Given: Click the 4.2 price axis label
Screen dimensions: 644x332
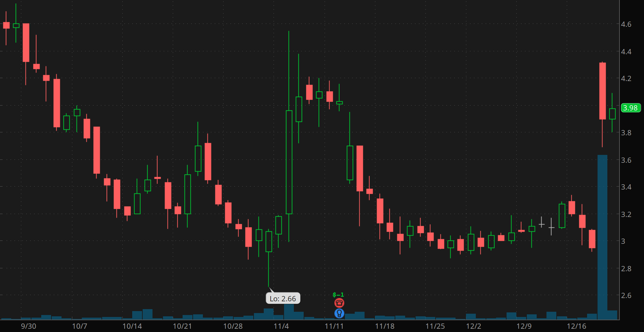Looking at the screenshot, I should coord(626,78).
